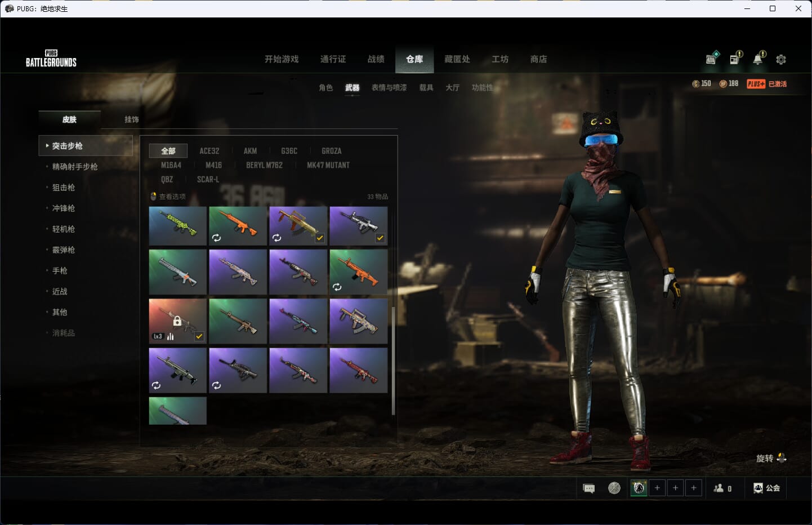Click the PLUS+ badge

756,84
